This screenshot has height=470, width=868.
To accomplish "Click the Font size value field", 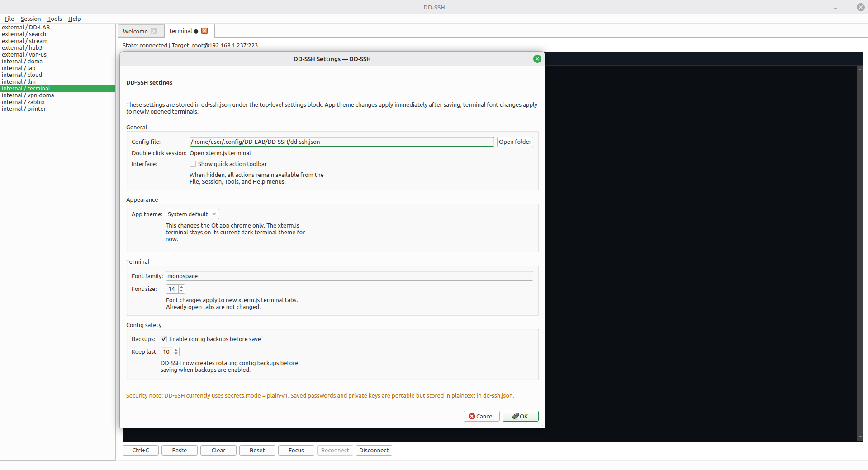I will coord(172,289).
